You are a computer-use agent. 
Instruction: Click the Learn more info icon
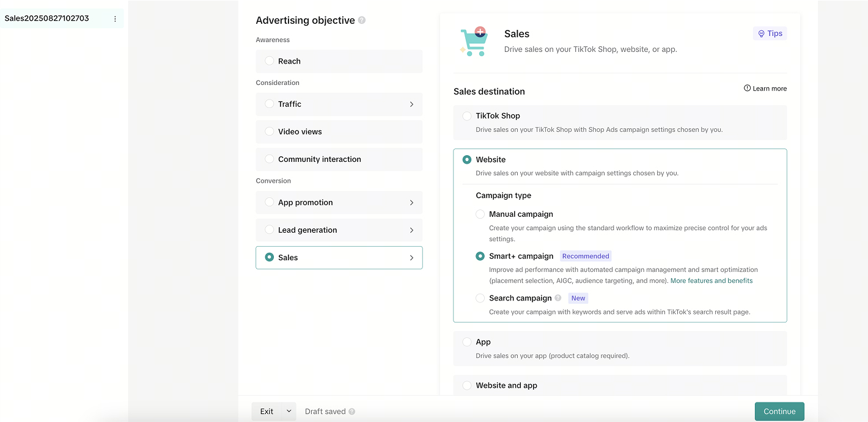point(747,89)
